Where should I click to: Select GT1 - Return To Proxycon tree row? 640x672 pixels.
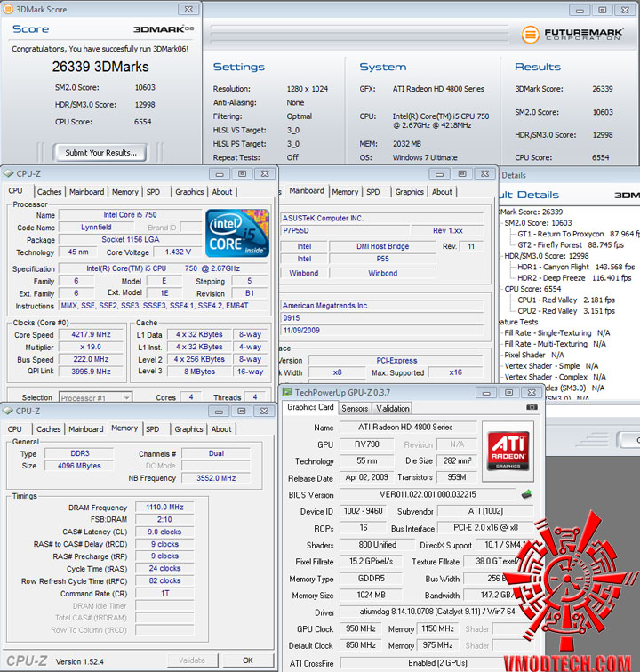pyautogui.click(x=578, y=234)
